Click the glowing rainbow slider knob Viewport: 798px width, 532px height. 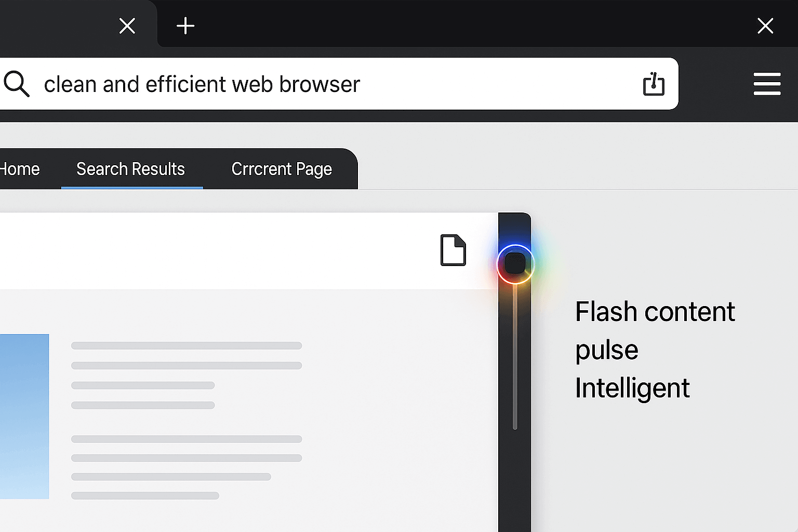[x=515, y=264]
